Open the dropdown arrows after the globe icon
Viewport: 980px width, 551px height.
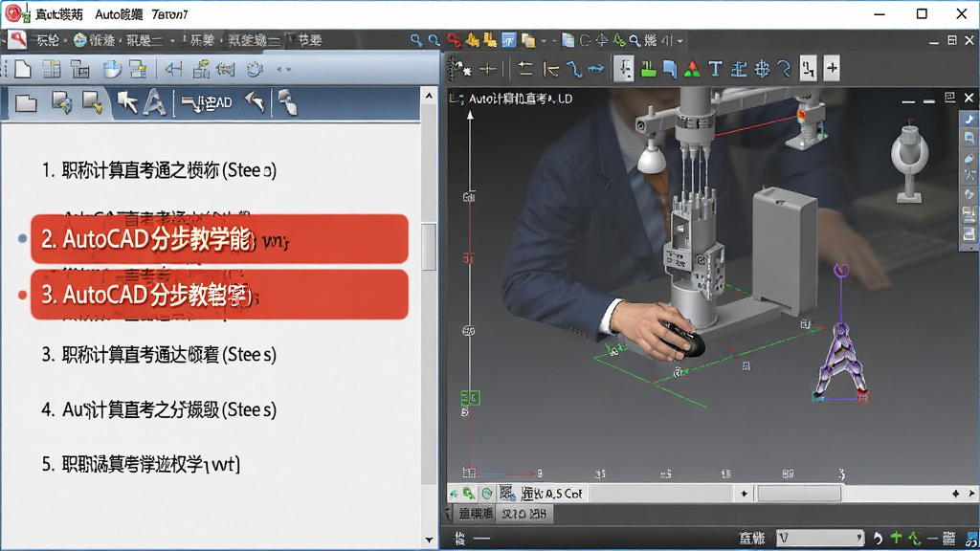coord(283,69)
